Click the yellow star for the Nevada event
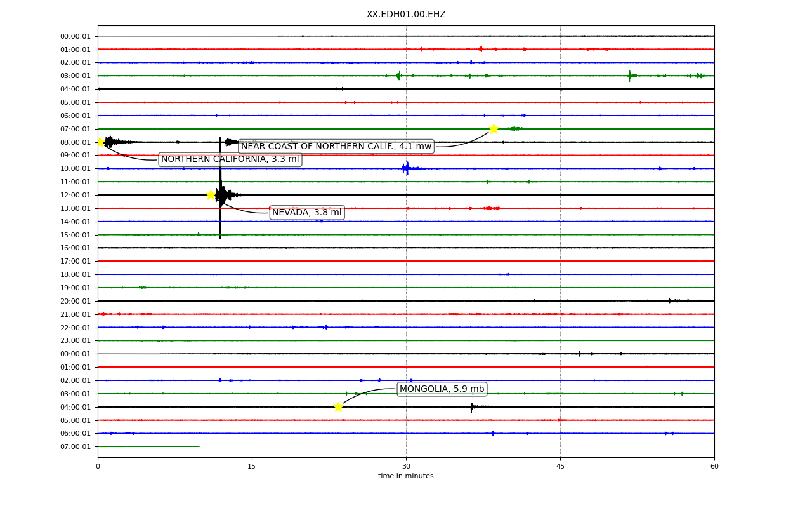 pyautogui.click(x=211, y=195)
